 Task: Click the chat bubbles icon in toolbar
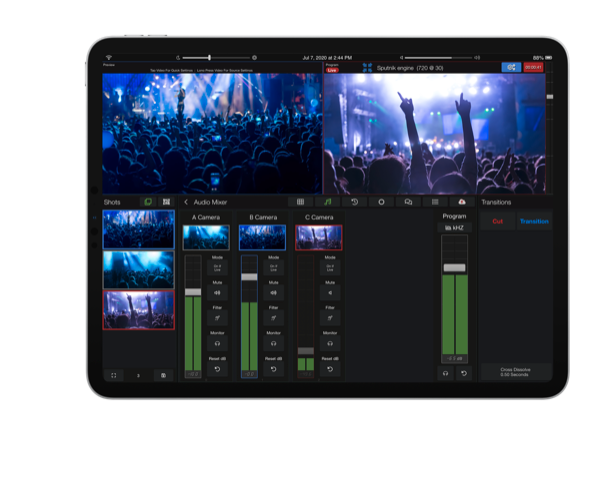(x=408, y=202)
